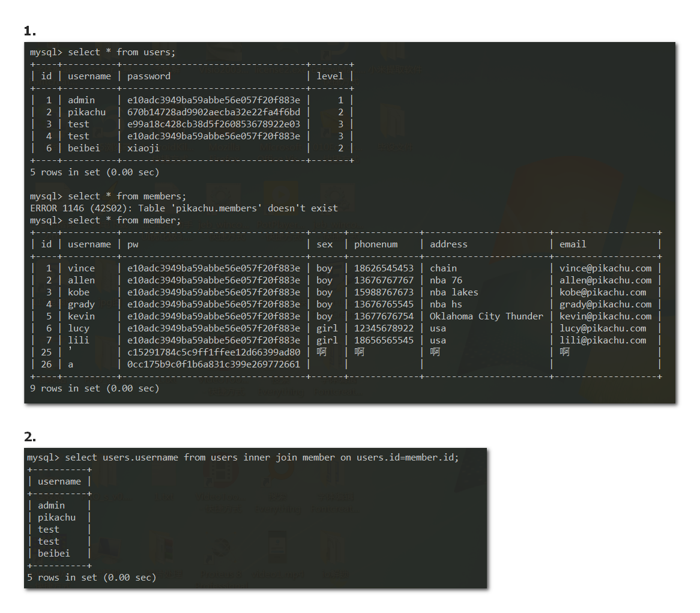Click the ERROR 1146 message line
Screen dimensions: 700x613
pos(184,208)
